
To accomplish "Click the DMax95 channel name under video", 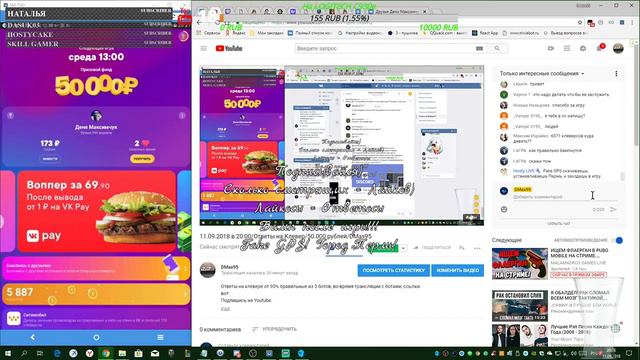I will click(229, 267).
